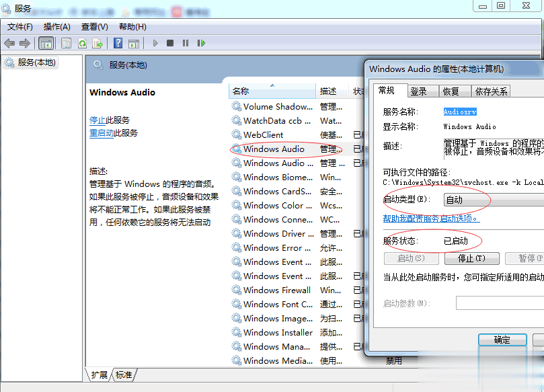Click the 启动(S) button in the dialog
Viewport: 544px width, 392px height.
tap(411, 258)
